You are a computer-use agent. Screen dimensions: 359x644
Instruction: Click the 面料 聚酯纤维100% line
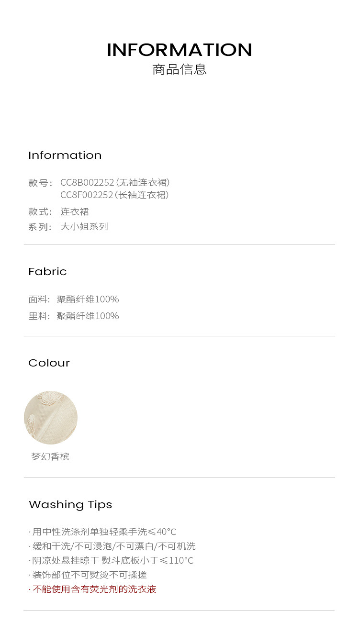74,299
